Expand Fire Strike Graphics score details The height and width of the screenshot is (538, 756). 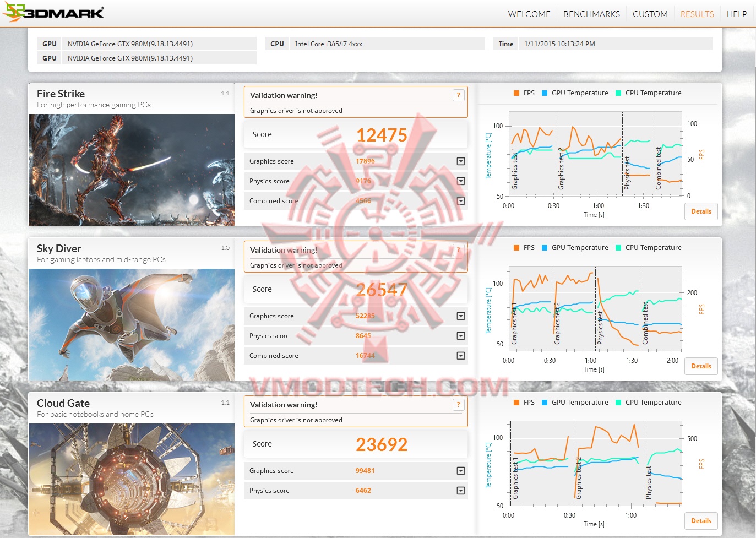point(461,161)
